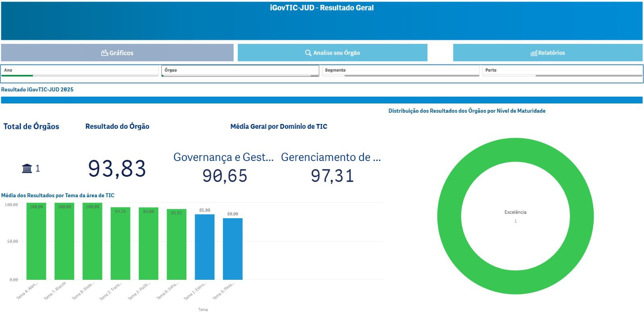This screenshot has width=644, height=312.
Task: Click the iGovTIC-JUD - Resultado Geral title
Action: [x=322, y=8]
